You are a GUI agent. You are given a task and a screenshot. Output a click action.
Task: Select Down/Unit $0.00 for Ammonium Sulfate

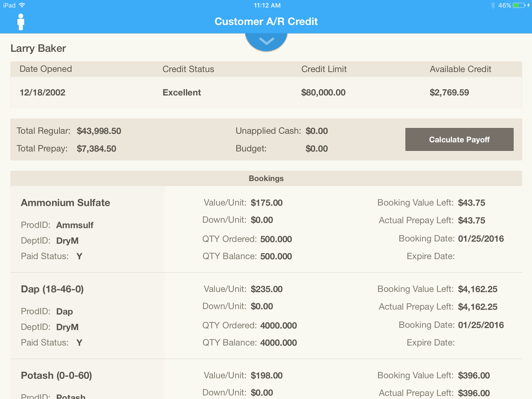pos(262,220)
